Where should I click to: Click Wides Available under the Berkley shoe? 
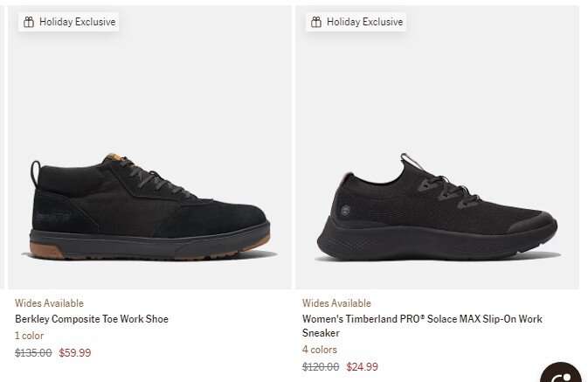point(49,303)
